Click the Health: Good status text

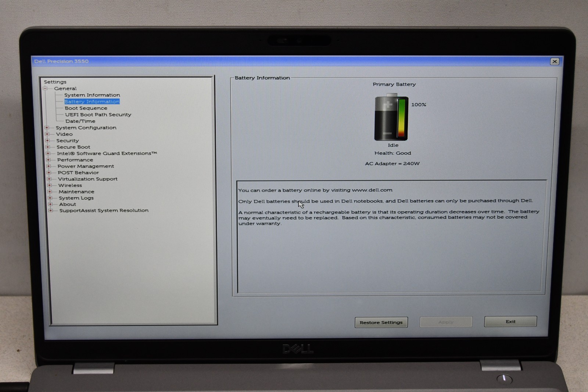[393, 153]
